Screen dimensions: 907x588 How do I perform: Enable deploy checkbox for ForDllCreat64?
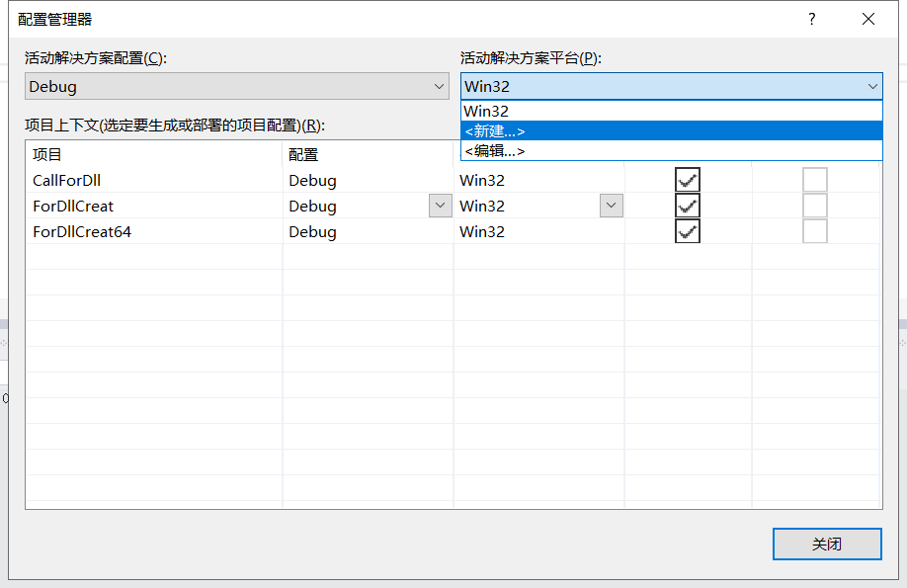tap(815, 231)
